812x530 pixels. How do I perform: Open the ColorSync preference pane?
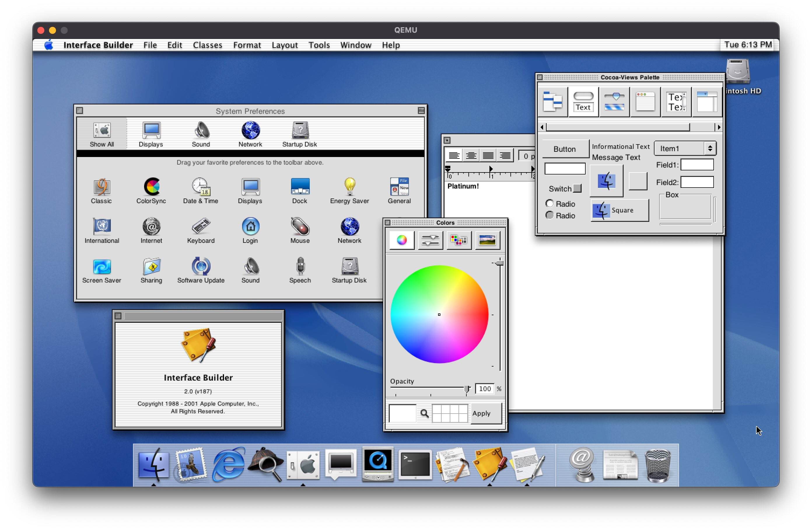pos(151,191)
